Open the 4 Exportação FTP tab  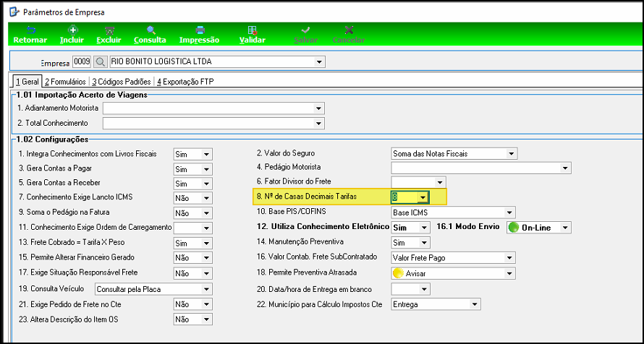186,82
